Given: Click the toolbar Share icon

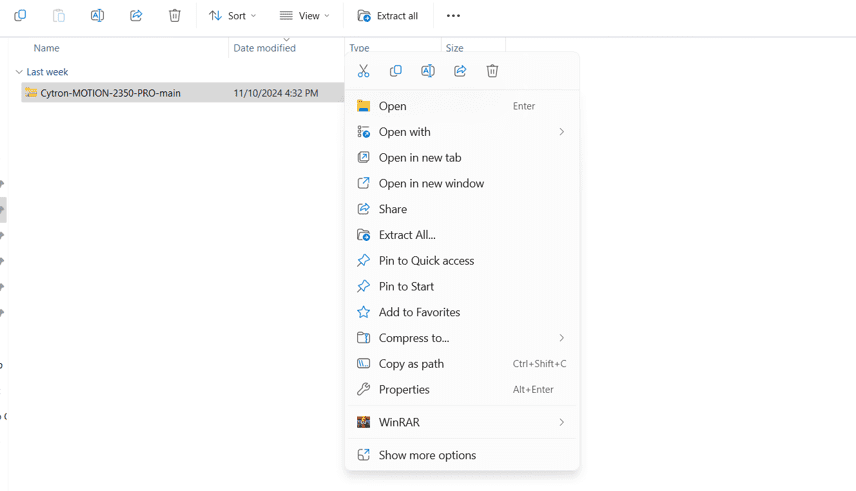Looking at the screenshot, I should pos(136,16).
